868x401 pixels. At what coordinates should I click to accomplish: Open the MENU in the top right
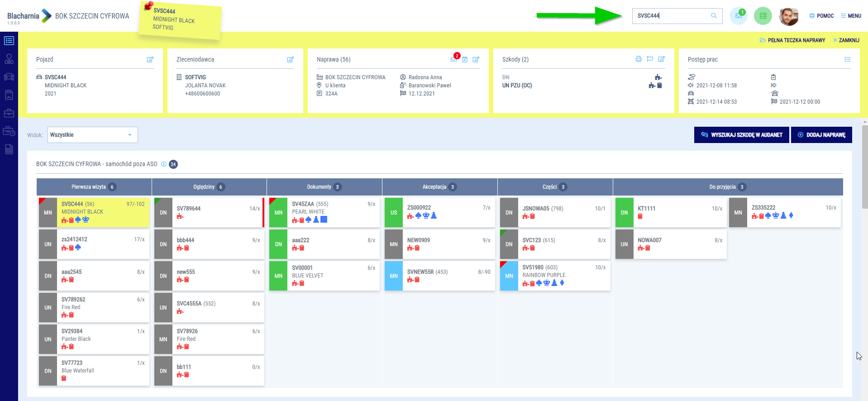click(851, 16)
